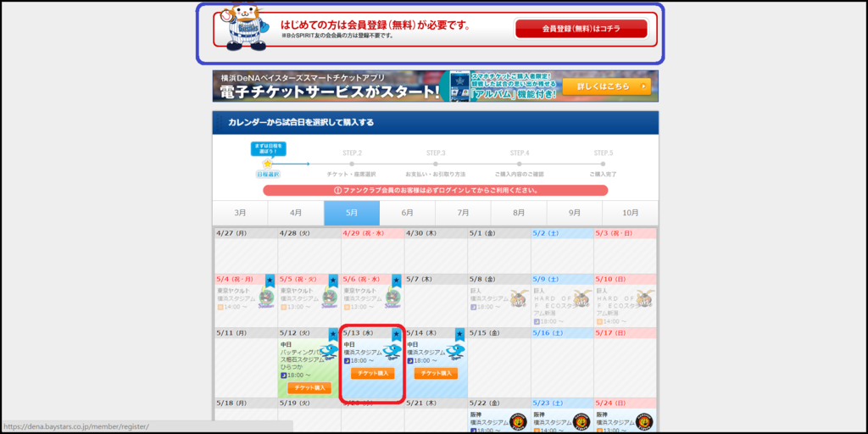Click the Tigers logo on 5/23
The height and width of the screenshot is (434, 868).
582,421
